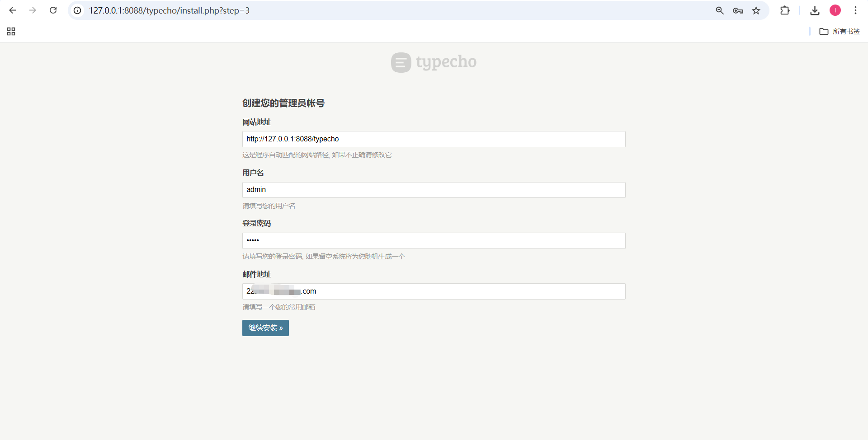Click the typecho logo
The height and width of the screenshot is (440, 868).
434,62
